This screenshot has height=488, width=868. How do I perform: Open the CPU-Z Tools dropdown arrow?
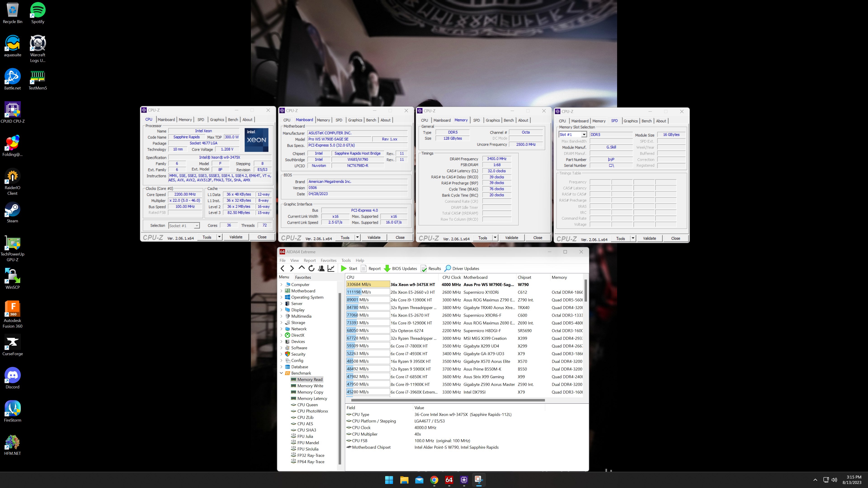click(x=219, y=237)
